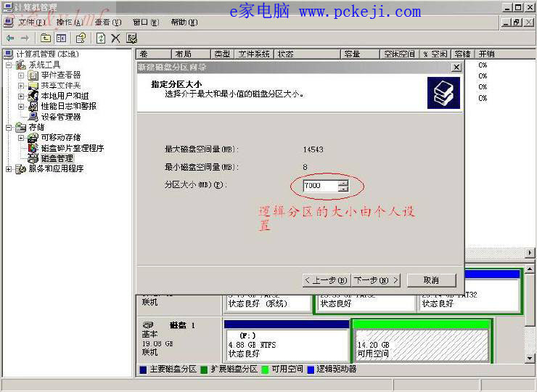
Task: Select 事件查看器 in the tree
Action: click(61, 75)
